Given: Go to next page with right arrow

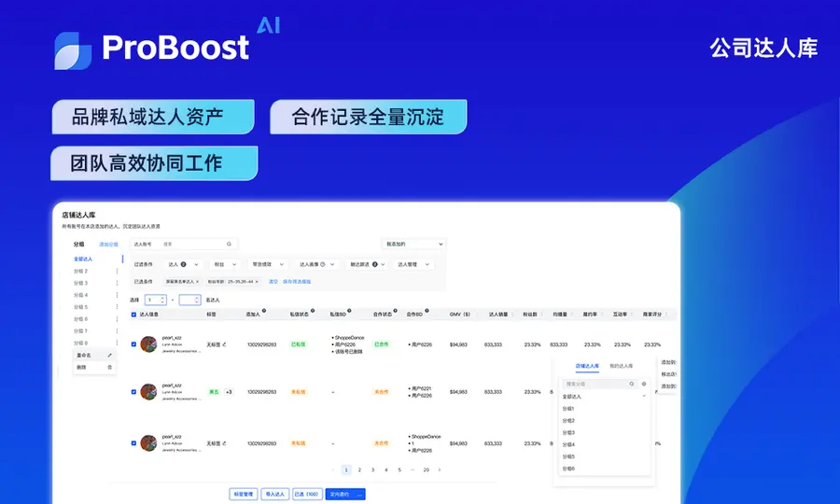Looking at the screenshot, I should click(x=440, y=469).
